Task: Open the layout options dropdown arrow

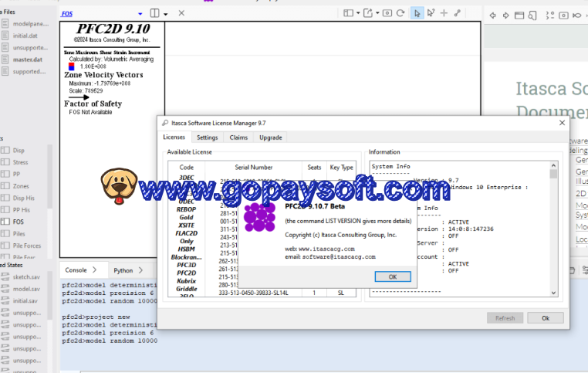Action: point(358,13)
